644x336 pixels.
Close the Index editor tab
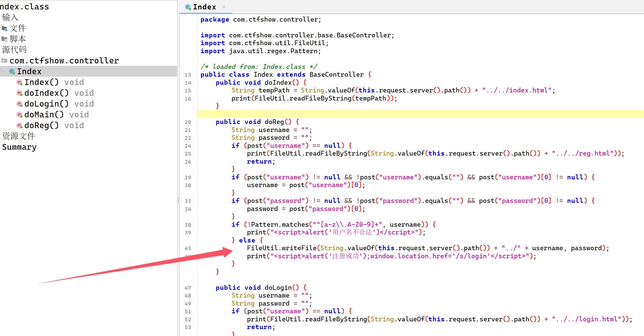click(224, 7)
